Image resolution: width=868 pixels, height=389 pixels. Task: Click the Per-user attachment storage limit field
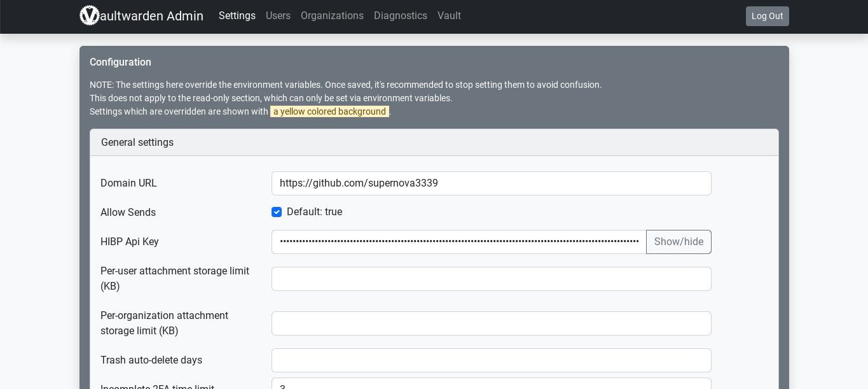(491, 279)
